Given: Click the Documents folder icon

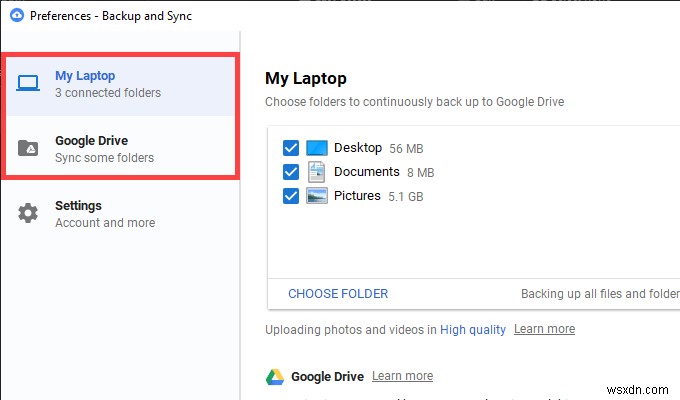Looking at the screenshot, I should [317, 172].
